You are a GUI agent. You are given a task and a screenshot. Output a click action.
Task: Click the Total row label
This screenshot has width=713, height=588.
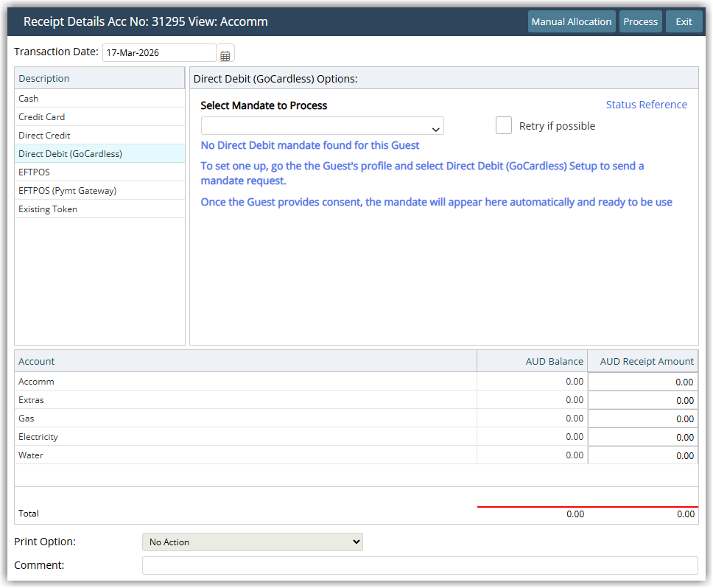click(x=29, y=513)
